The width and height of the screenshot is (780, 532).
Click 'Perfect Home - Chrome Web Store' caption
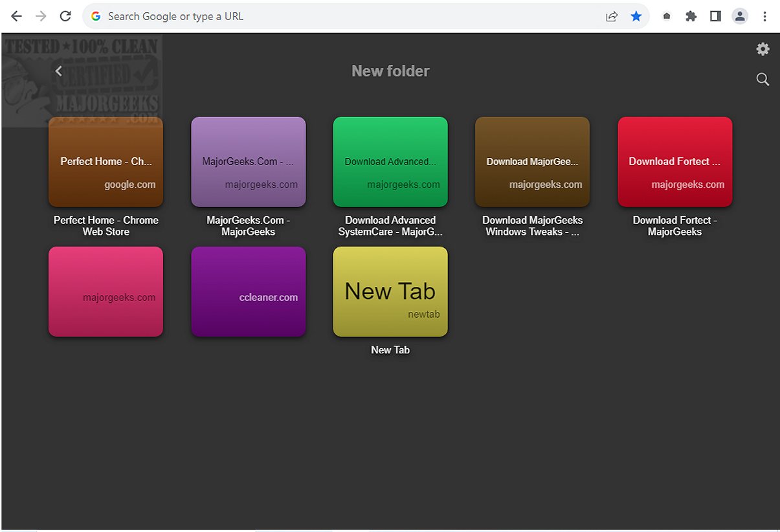106,226
